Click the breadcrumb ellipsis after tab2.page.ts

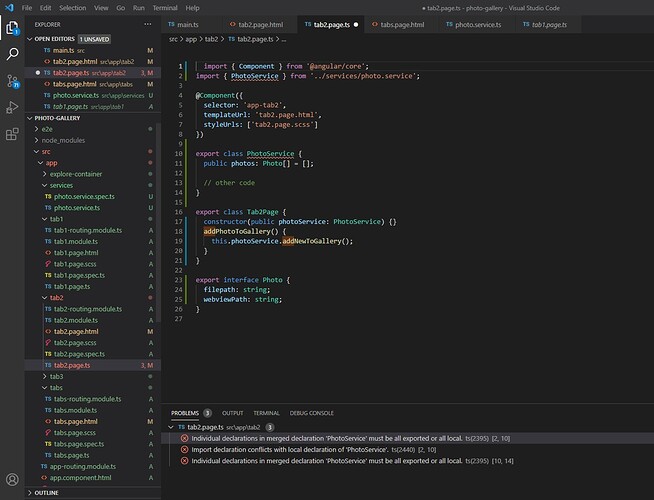284,39
